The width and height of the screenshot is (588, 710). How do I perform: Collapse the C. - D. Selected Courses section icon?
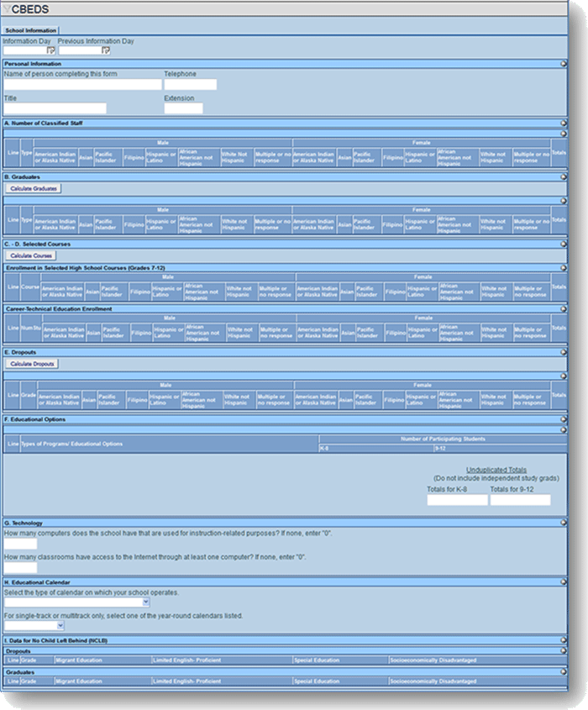click(563, 244)
